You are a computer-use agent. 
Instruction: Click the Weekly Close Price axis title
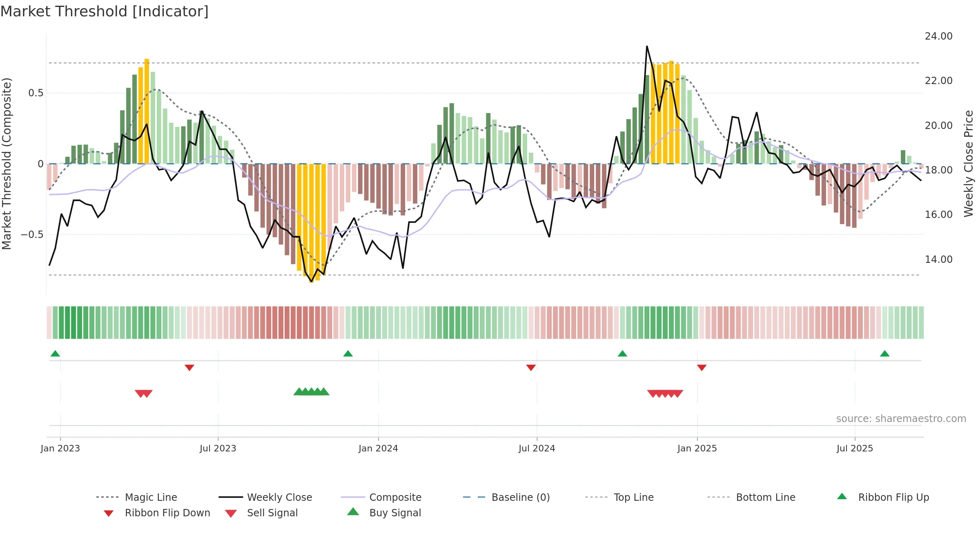coord(969,163)
